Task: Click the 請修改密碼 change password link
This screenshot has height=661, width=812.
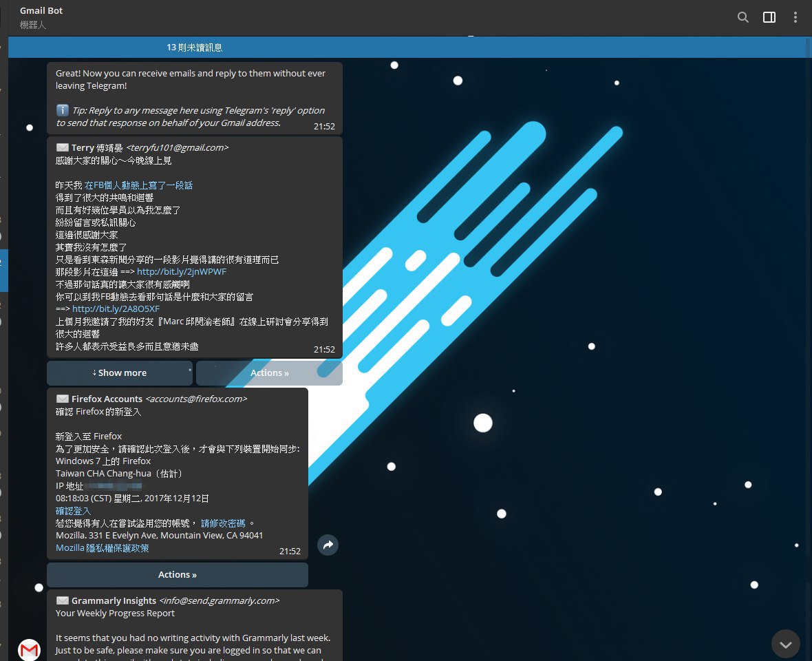Action: [223, 523]
